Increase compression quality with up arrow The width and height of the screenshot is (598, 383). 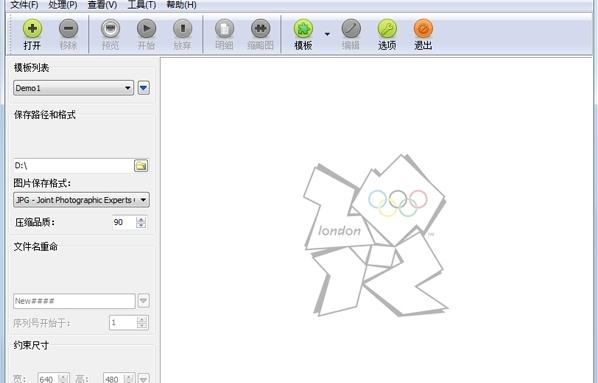click(x=141, y=219)
